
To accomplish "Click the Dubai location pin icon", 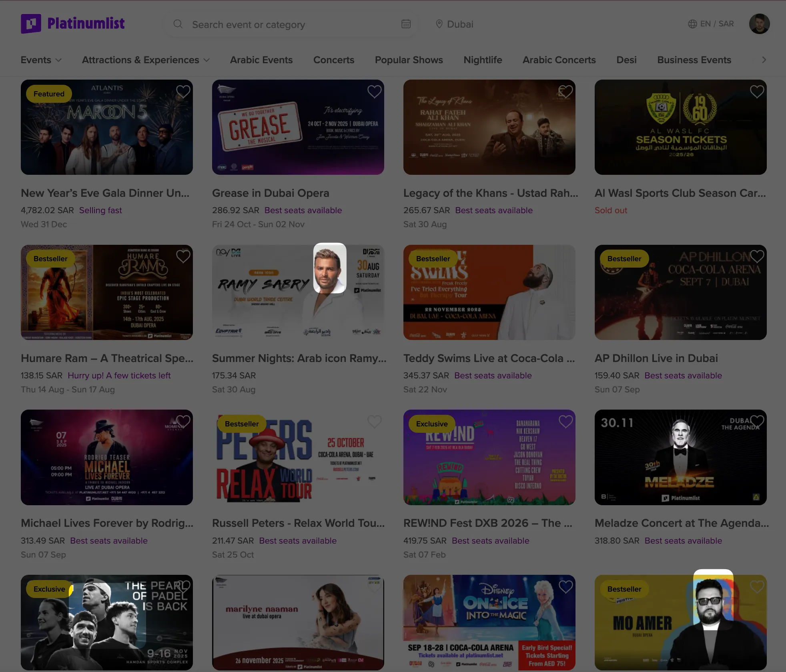I will point(439,24).
